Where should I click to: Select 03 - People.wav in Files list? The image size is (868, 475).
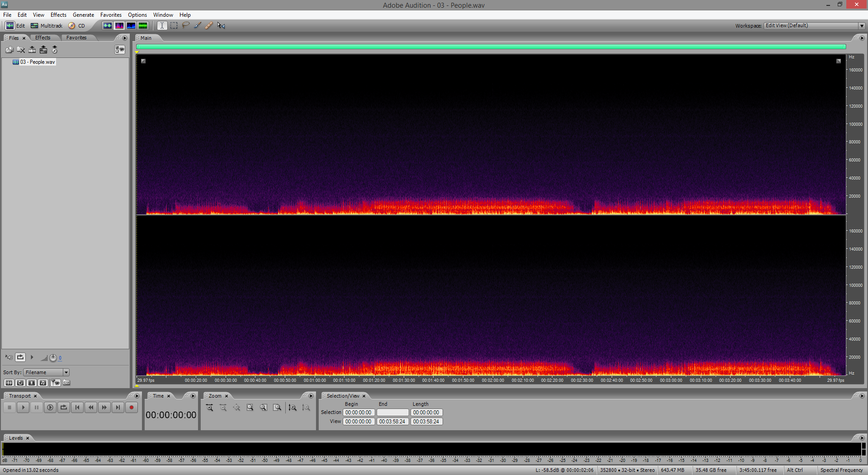click(35, 62)
